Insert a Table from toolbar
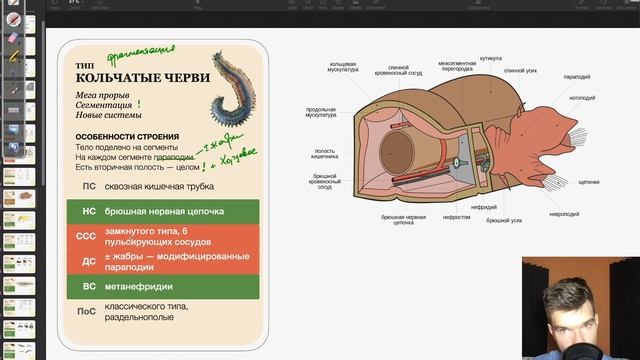Viewport: 640px width, 360px height. coord(291,4)
